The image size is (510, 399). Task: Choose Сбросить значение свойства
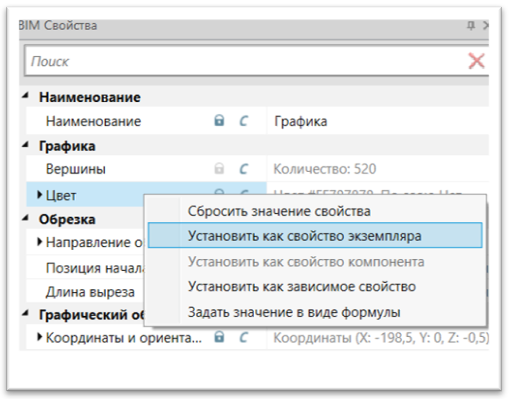point(315,211)
